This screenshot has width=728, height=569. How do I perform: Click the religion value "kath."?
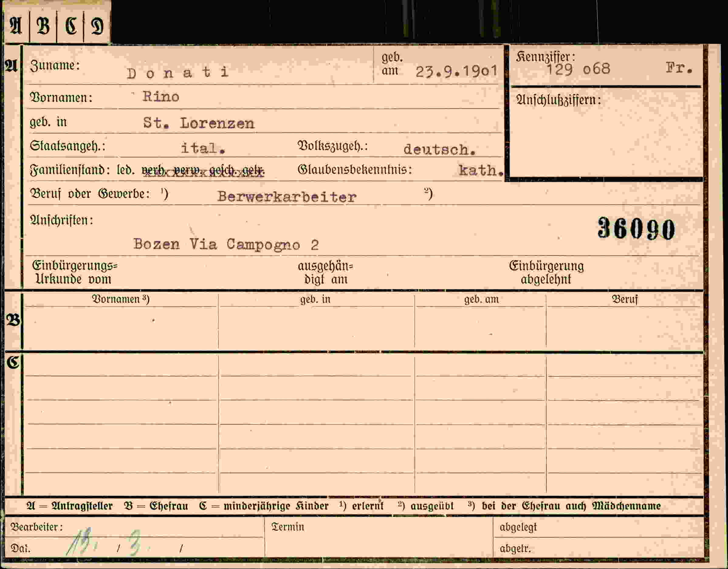[481, 170]
